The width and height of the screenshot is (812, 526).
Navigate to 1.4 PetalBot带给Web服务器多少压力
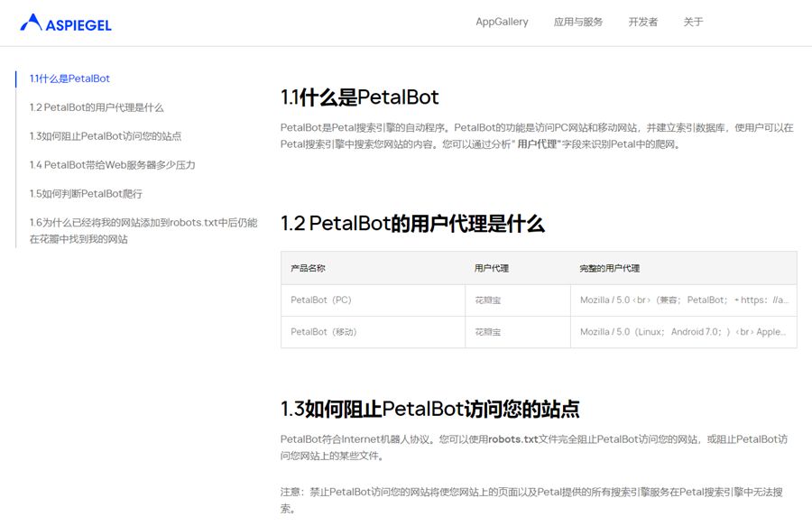[x=112, y=165]
